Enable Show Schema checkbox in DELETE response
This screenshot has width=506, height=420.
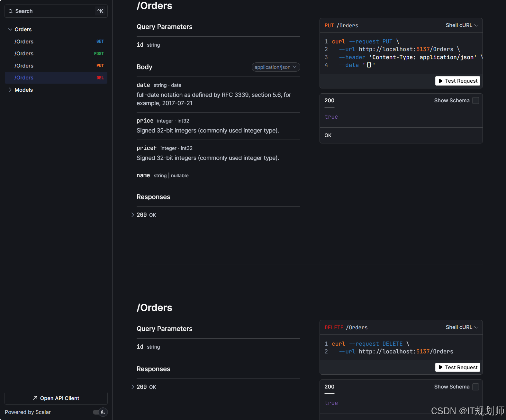pos(475,387)
